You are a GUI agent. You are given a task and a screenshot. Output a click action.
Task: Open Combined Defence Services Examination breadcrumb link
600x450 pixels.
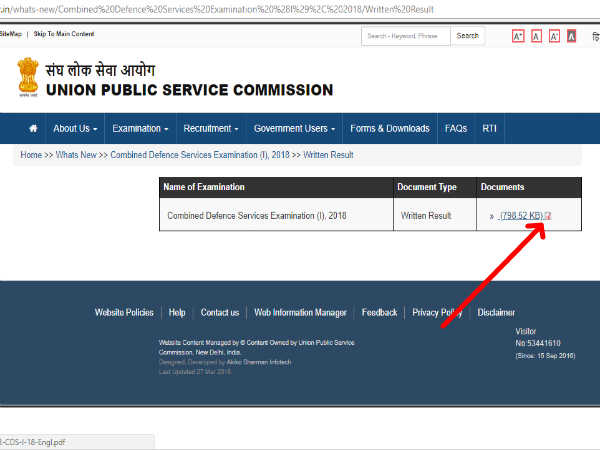coord(200,155)
